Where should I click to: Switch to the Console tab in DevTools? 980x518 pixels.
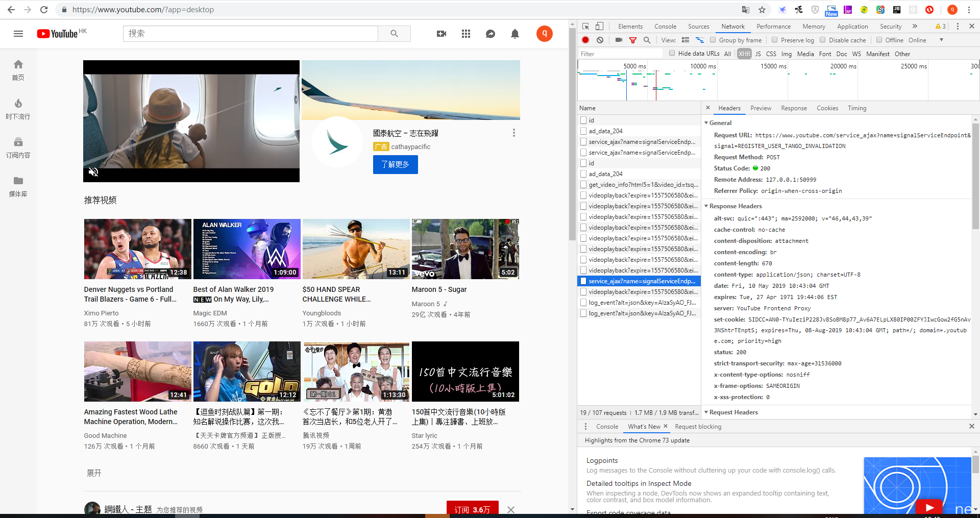pyautogui.click(x=665, y=27)
